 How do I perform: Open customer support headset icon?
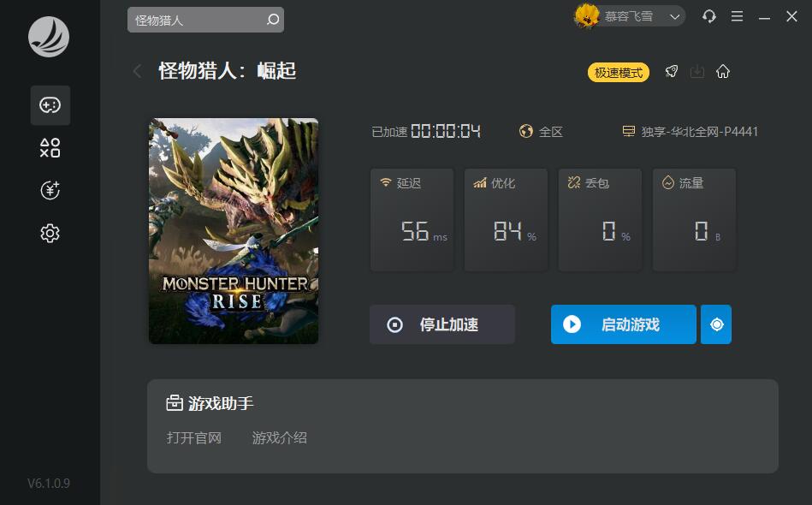coord(709,16)
